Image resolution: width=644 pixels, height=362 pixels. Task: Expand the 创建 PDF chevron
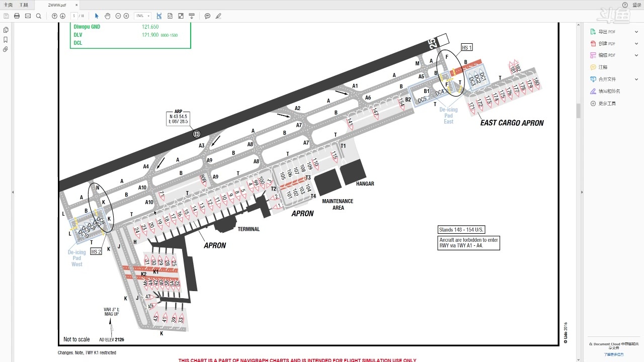[x=636, y=43]
